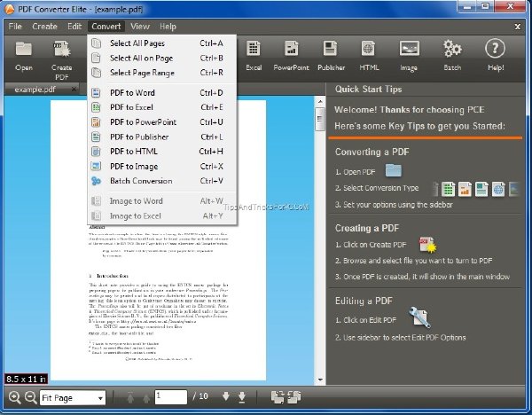The image size is (532, 415).
Task: Open the File menu
Action: (x=15, y=27)
